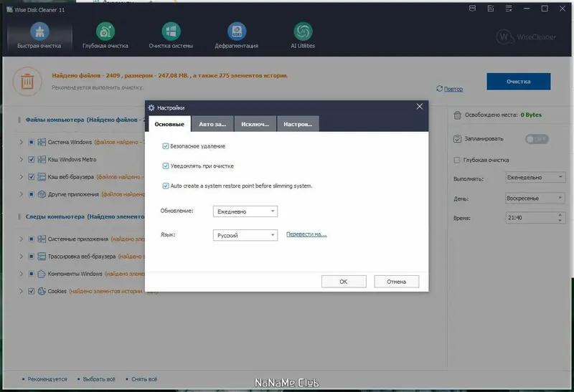574x392 pixels.
Task: Expand Система Windows tree row
Action: (22, 142)
